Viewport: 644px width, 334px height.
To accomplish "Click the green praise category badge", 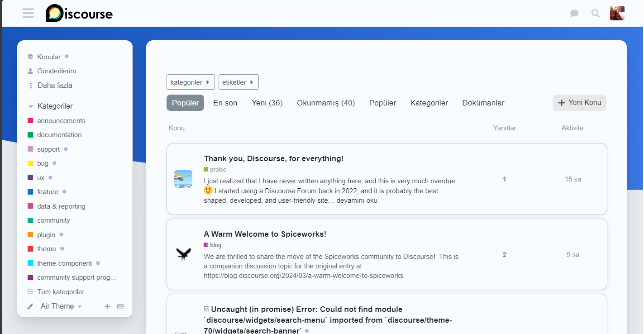I will [215, 170].
